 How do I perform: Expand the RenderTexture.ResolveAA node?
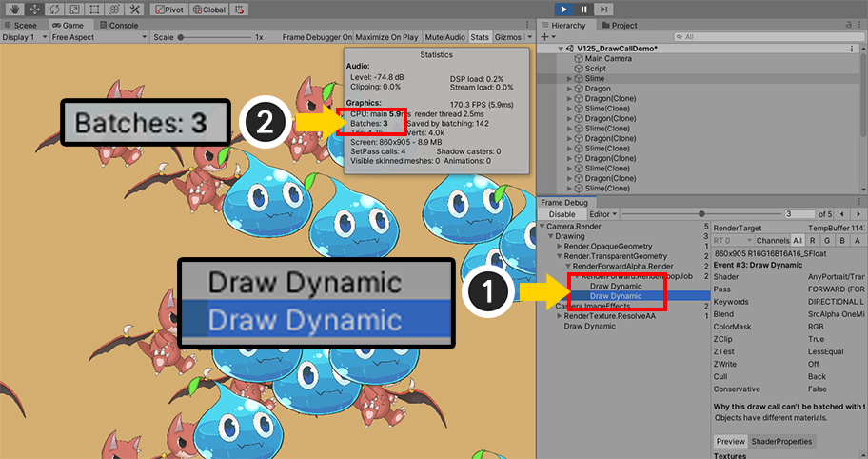[x=559, y=316]
